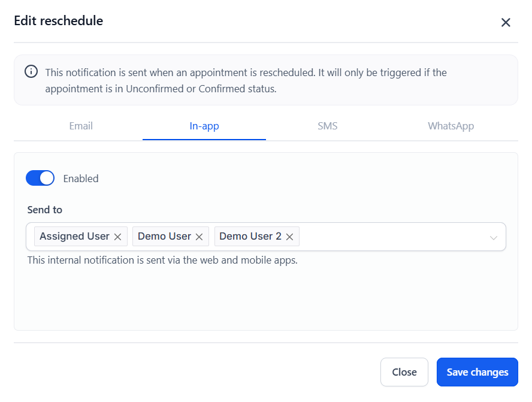532x402 pixels.
Task: Go to the WhatsApp tab
Action: point(451,126)
